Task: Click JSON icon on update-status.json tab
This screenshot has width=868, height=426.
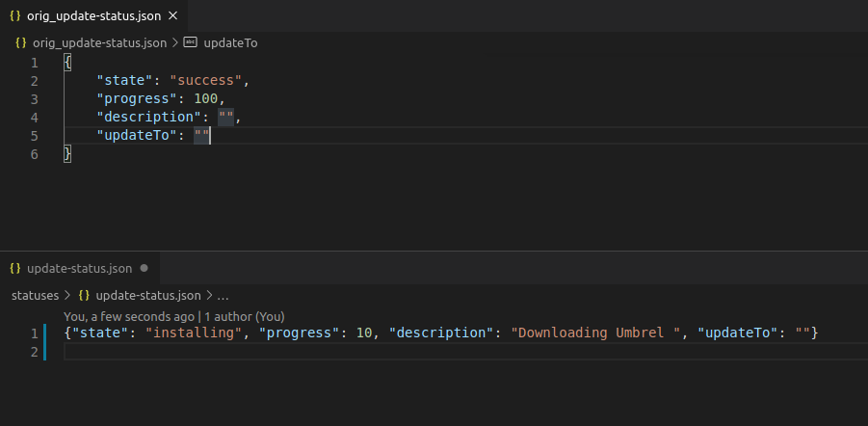Action: [15, 268]
